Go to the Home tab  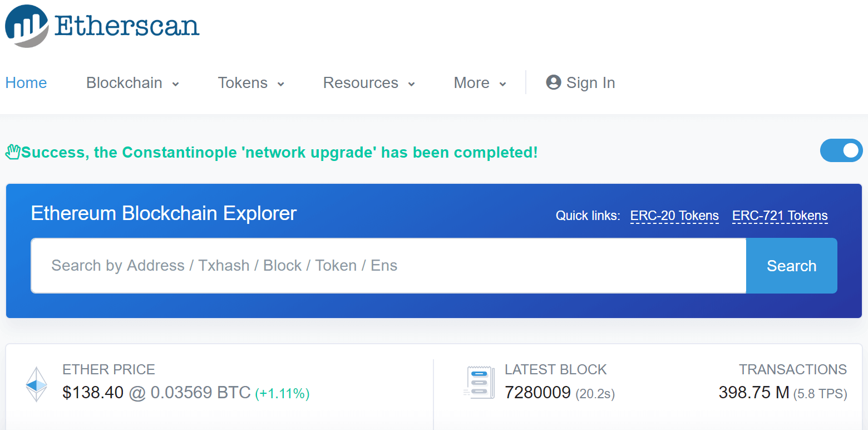click(26, 83)
